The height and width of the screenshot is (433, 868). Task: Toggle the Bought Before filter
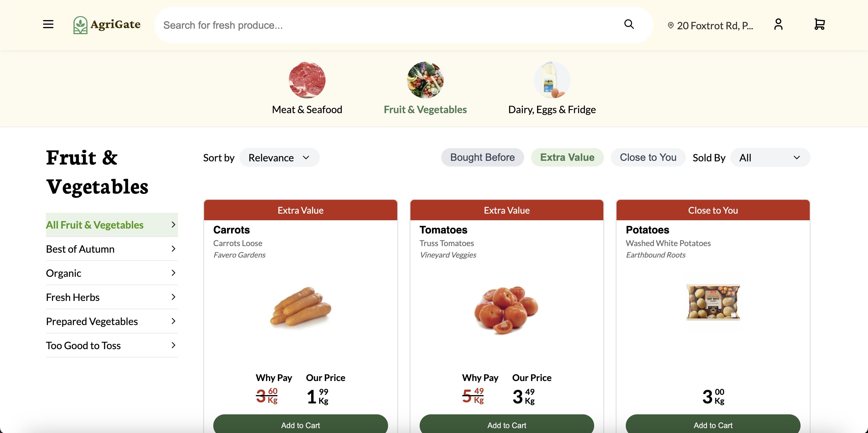[x=482, y=157]
